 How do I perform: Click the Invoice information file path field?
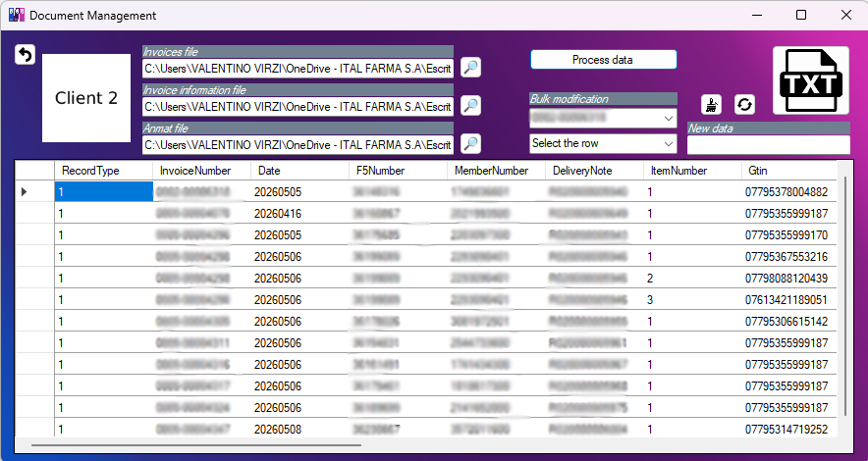point(298,107)
